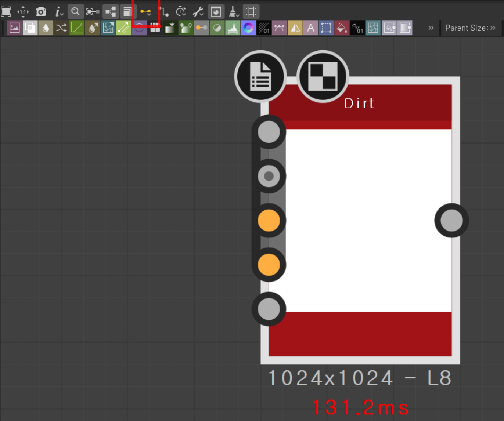504x421 pixels.
Task: Add a Curve node from toolbar
Action: [77, 28]
